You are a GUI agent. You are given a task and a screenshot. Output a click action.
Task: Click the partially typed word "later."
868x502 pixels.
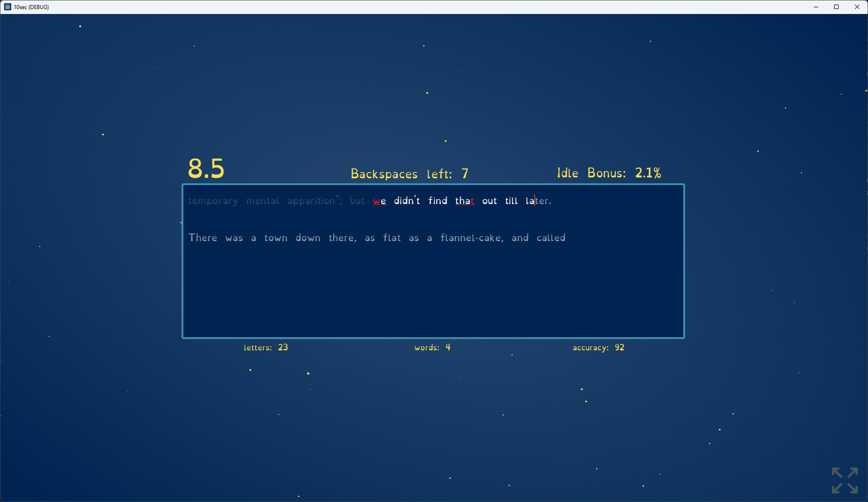(x=538, y=201)
